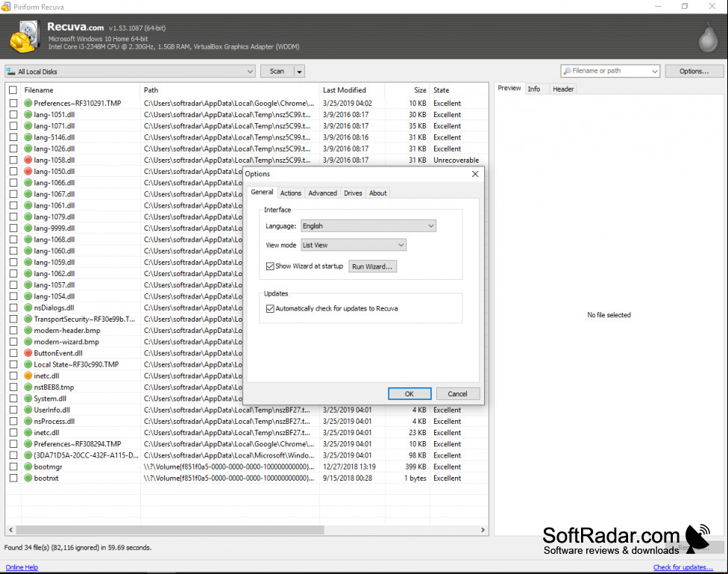Click the horizontal scrollbar thumb of file list
The width and height of the screenshot is (728, 574).
(x=170, y=530)
